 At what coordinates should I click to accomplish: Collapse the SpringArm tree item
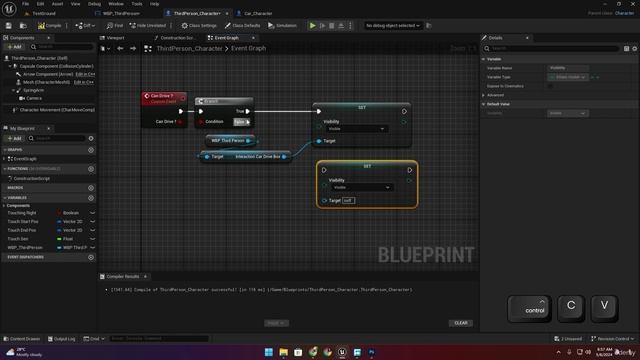click(13, 90)
